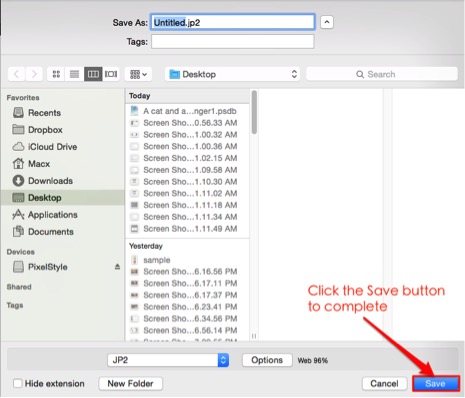Click the column resize handle
This screenshot has height=398, width=465.
click(x=254, y=336)
